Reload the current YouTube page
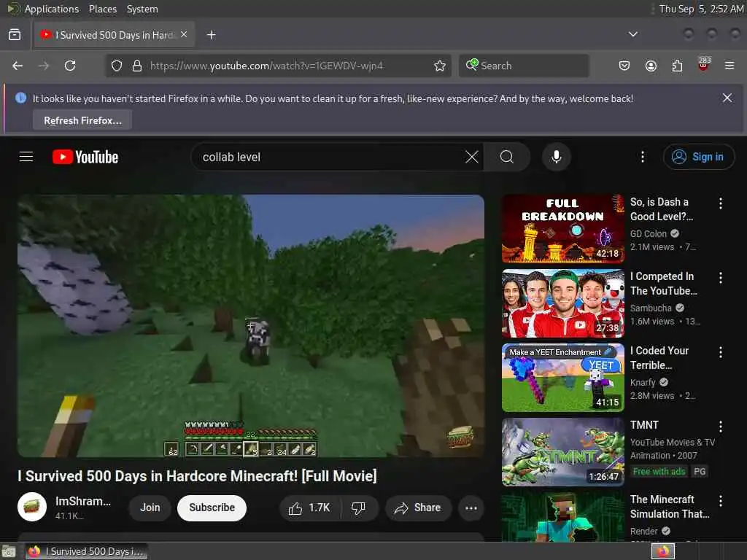 pyautogui.click(x=70, y=66)
